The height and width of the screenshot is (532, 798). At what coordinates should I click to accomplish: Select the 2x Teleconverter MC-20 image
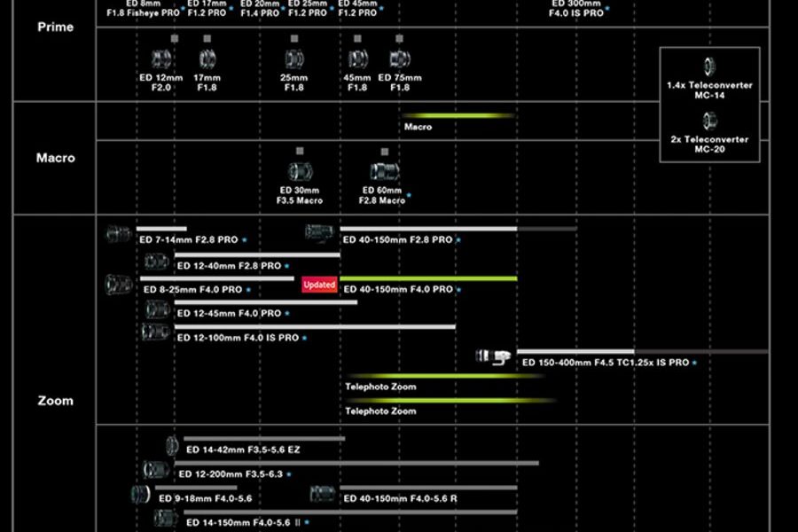[x=709, y=121]
